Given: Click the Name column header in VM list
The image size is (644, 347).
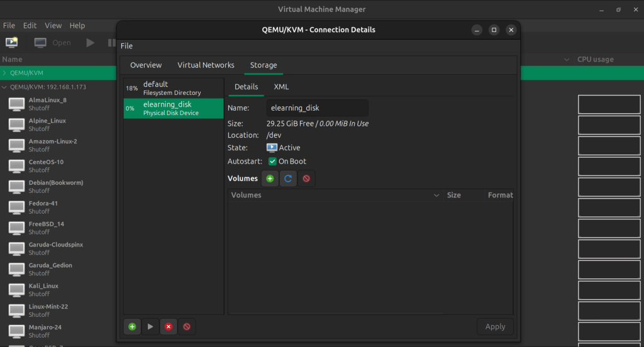Looking at the screenshot, I should pyautogui.click(x=13, y=60).
